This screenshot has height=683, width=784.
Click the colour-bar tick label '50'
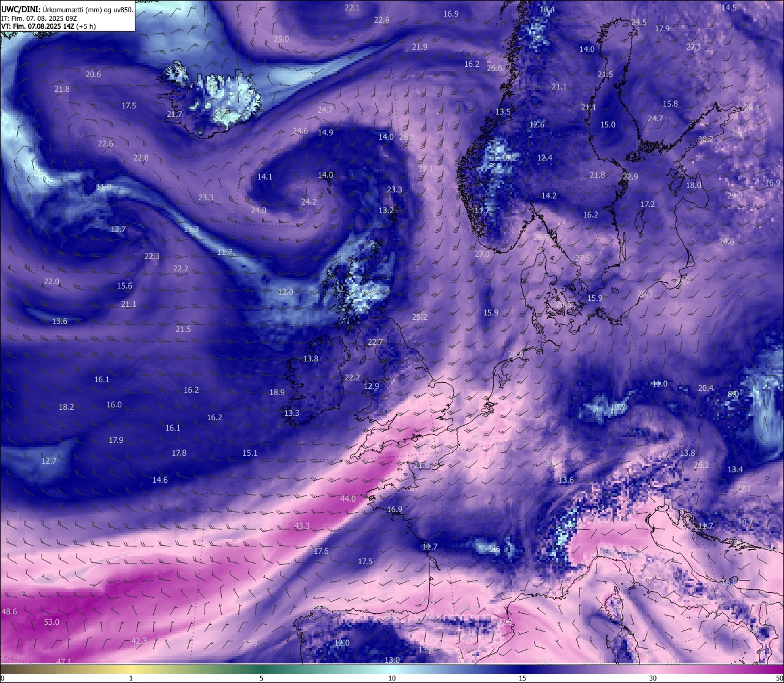[779, 678]
